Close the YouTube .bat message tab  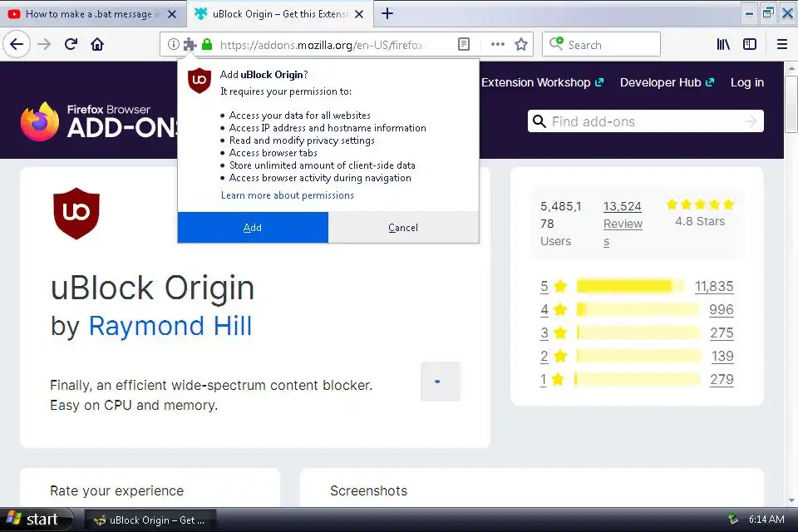[x=172, y=14]
